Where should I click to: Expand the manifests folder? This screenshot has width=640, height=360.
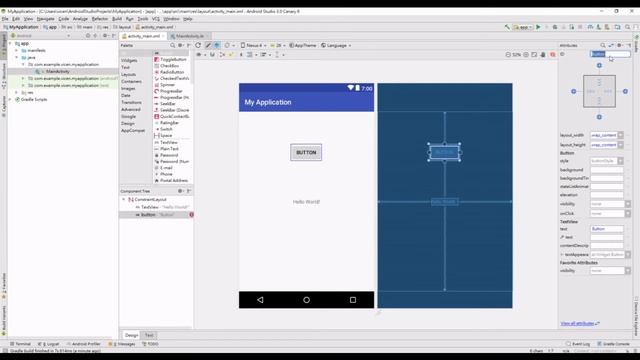coord(17,51)
